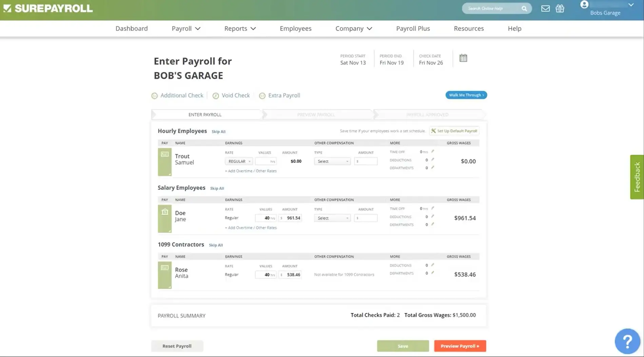Click the Void Check icon
Viewport: 644px width, 357px height.
coord(216,96)
